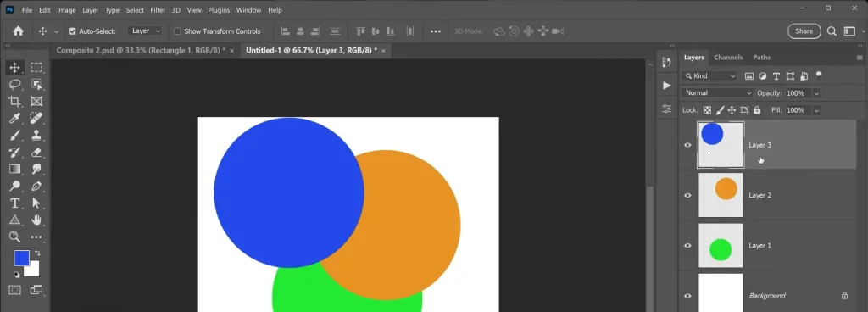
Task: Toggle lock image pixels brush icon
Action: point(720,110)
